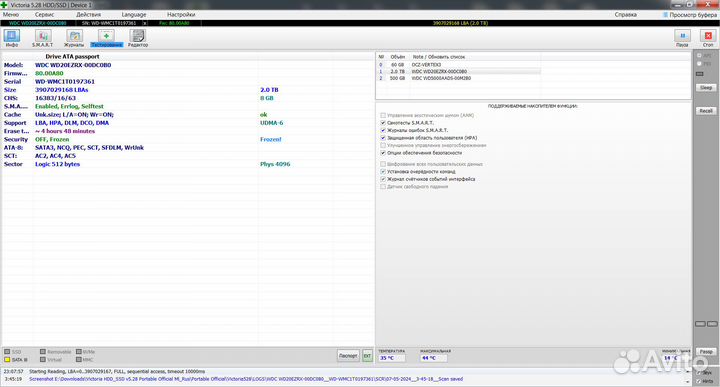Screen dimensions: 720x387
Task: Click the green EXT button
Action: 367,355
